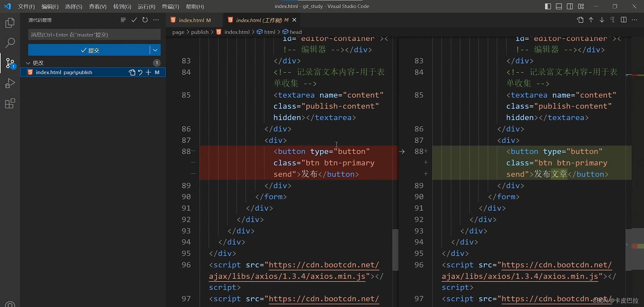Screen dimensions: 644x307
Task: Open Source Control view with badge
Action: [x=10, y=63]
